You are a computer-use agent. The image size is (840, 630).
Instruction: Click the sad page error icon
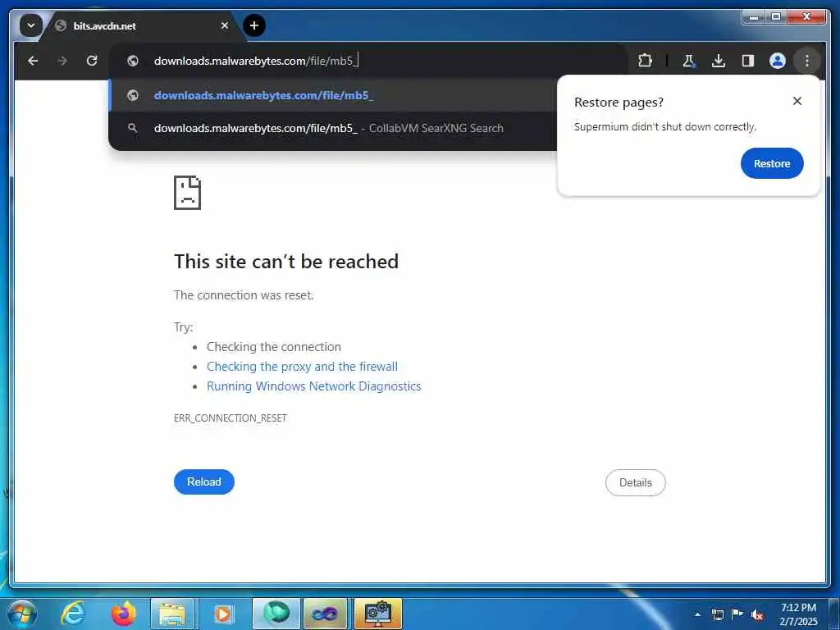pos(188,192)
